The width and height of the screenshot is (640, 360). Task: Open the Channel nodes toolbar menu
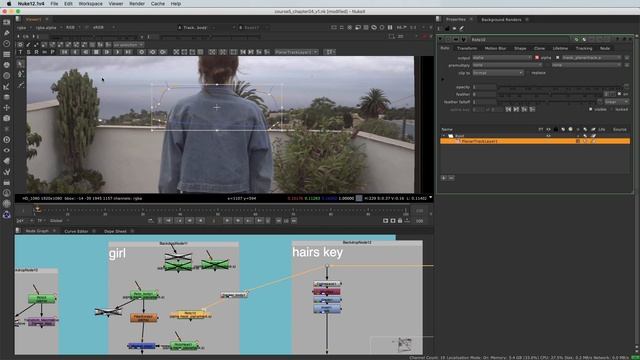tap(7, 54)
